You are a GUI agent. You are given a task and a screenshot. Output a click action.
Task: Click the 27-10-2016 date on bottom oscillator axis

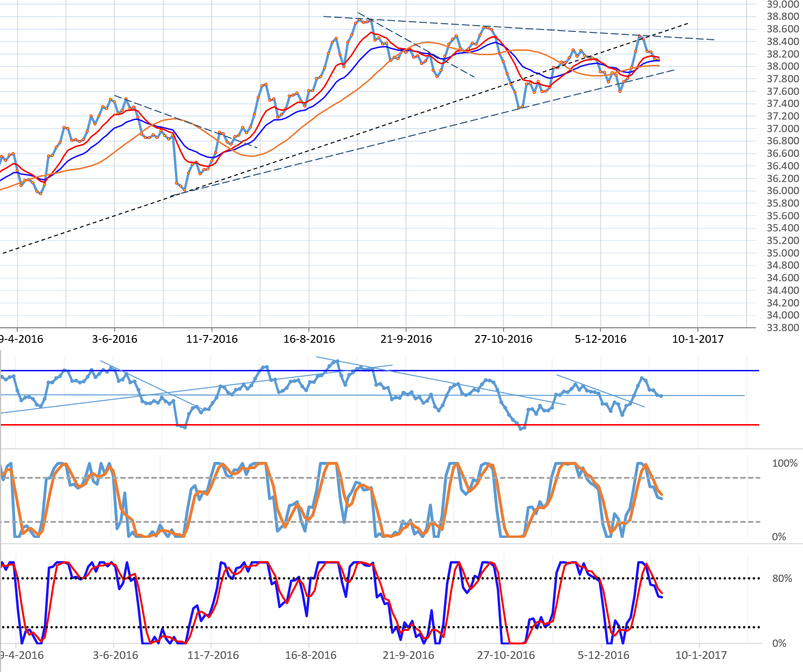[506, 656]
